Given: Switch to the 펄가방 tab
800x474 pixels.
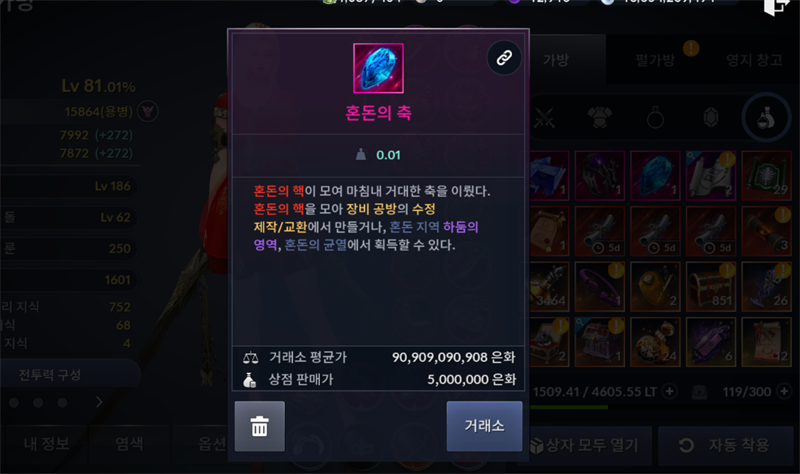Looking at the screenshot, I should click(655, 60).
